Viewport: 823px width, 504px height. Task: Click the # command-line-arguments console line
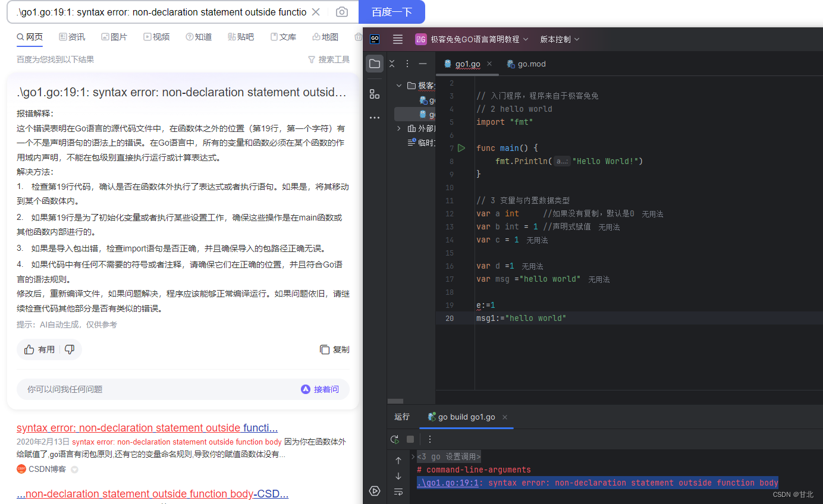(x=474, y=470)
